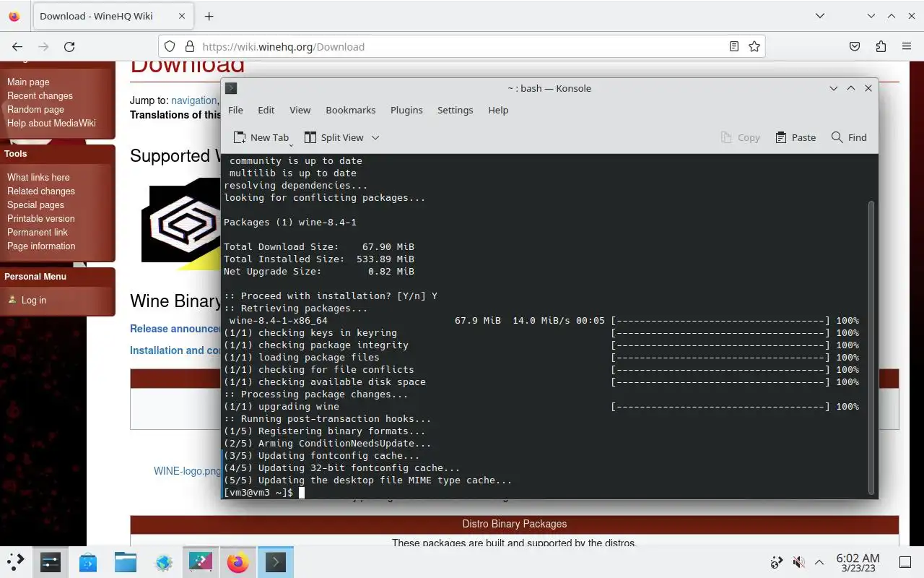Viewport: 924px width, 578px height.
Task: Click the Firefox forward arrow
Action: point(43,46)
